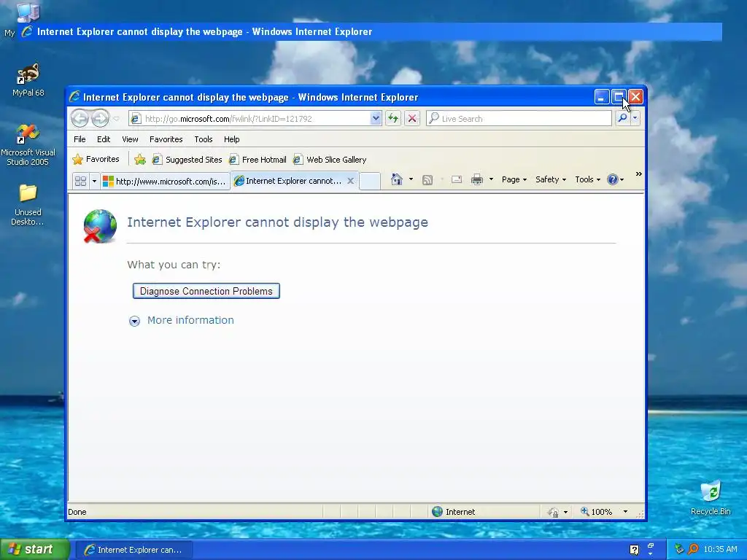Open the tab list dropdown arrow
This screenshot has height=560, width=747.
pos(94,181)
